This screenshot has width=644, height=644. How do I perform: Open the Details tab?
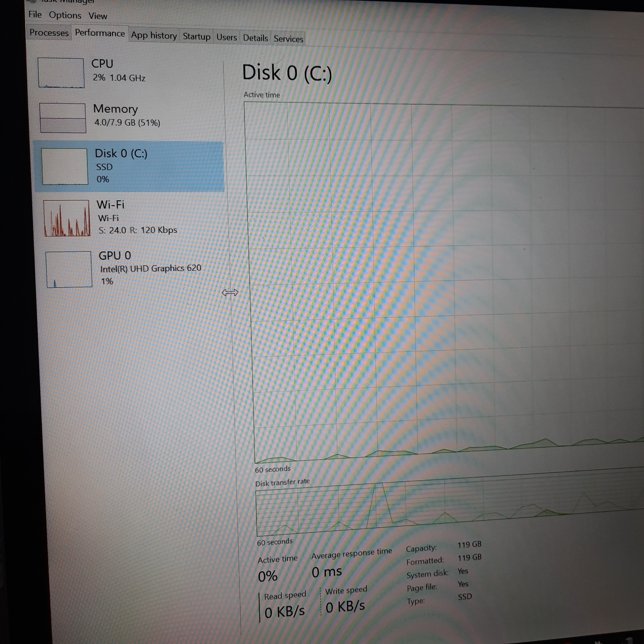pos(255,38)
